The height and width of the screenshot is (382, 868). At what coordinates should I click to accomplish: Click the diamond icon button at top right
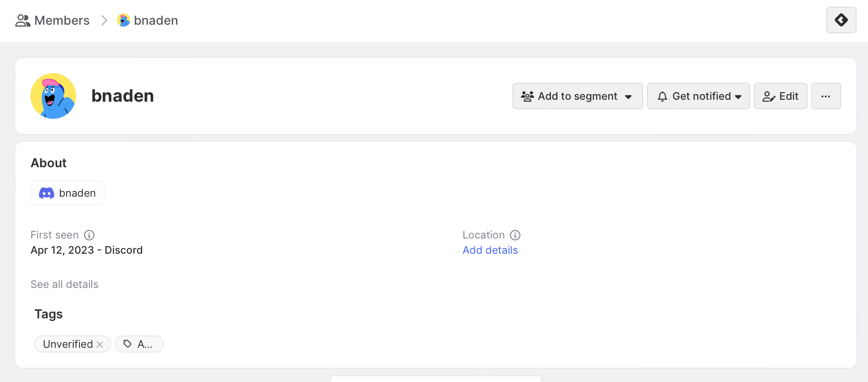(841, 20)
